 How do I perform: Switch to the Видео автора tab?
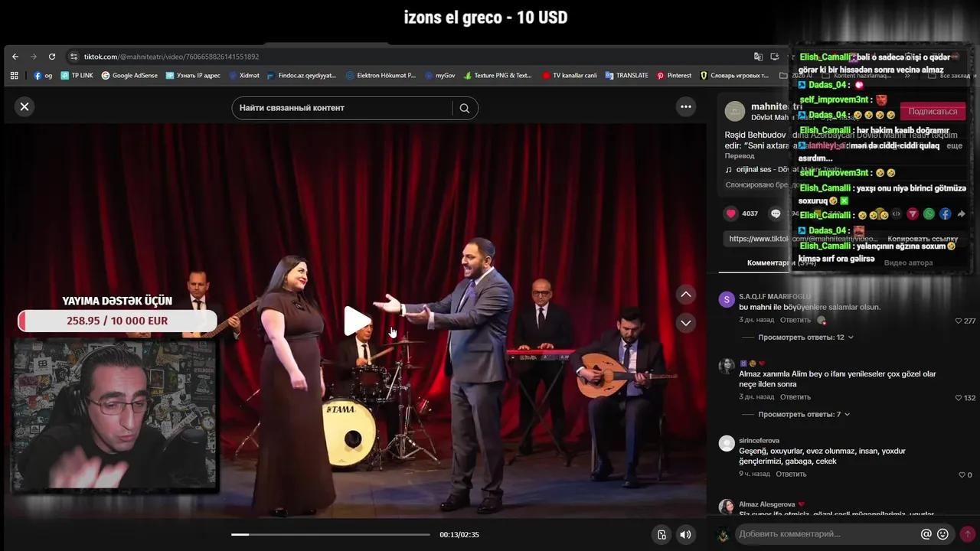click(x=908, y=262)
